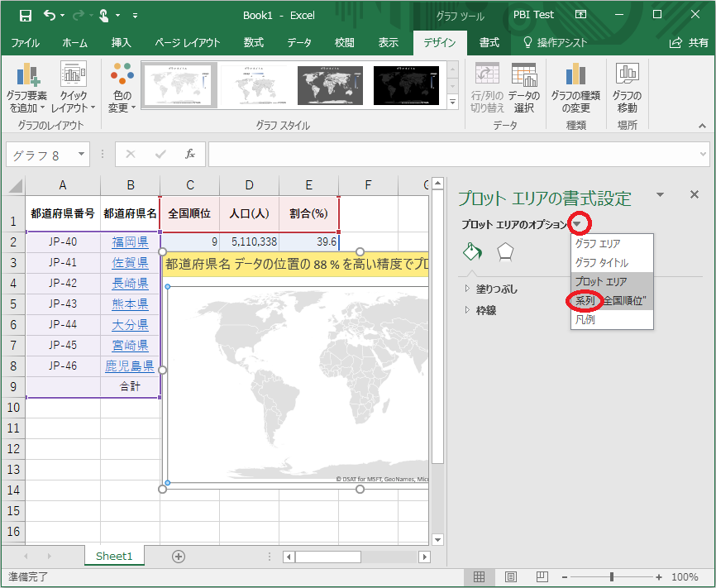Select the second white map chart style
The width and height of the screenshot is (716, 588).
[x=255, y=85]
